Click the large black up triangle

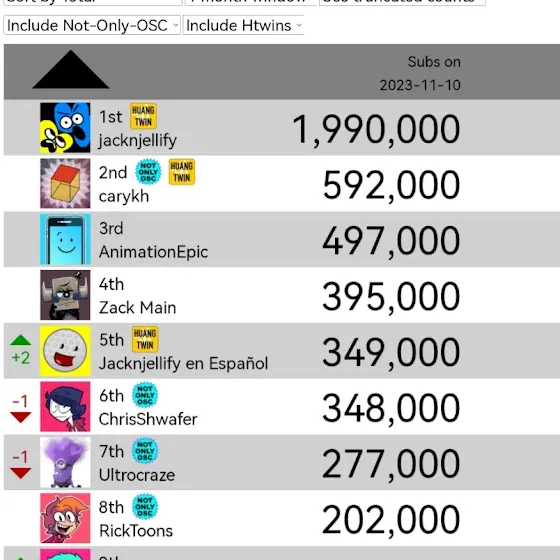tap(71, 69)
